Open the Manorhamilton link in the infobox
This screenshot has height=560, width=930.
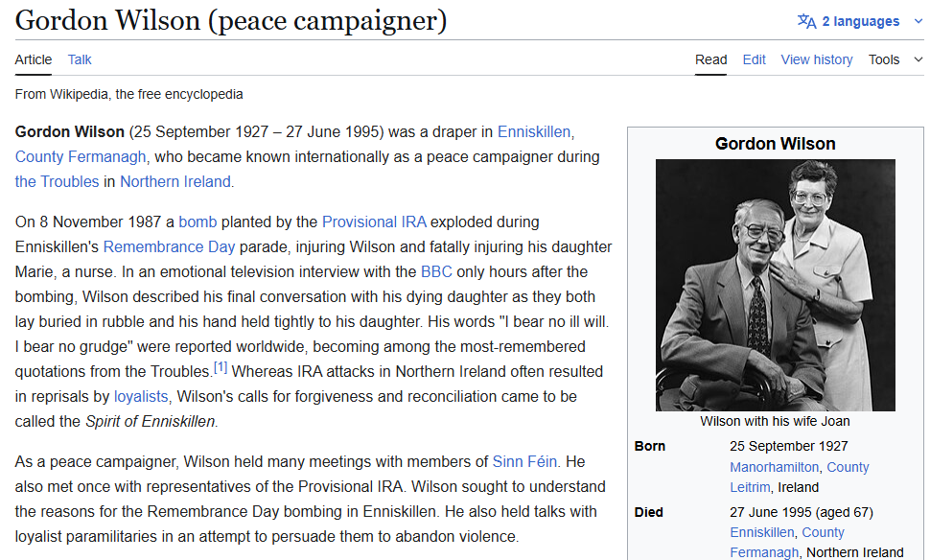pyautogui.click(x=774, y=467)
